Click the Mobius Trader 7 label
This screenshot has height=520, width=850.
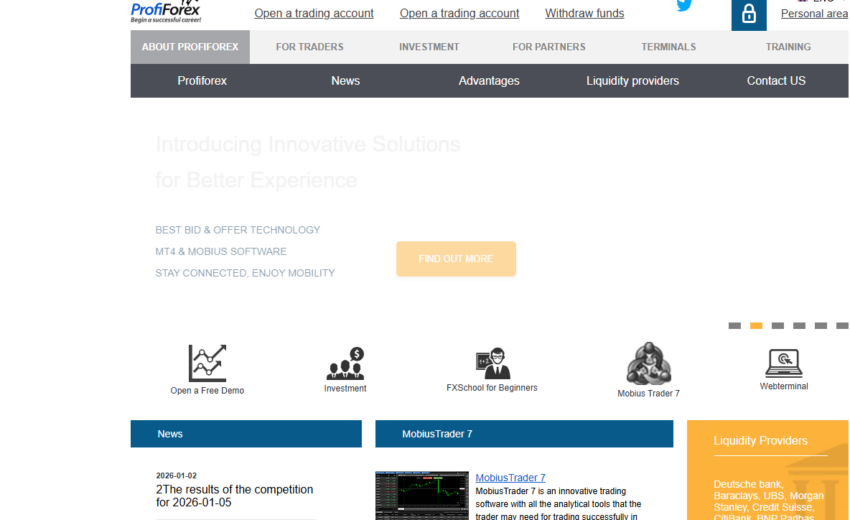(648, 394)
